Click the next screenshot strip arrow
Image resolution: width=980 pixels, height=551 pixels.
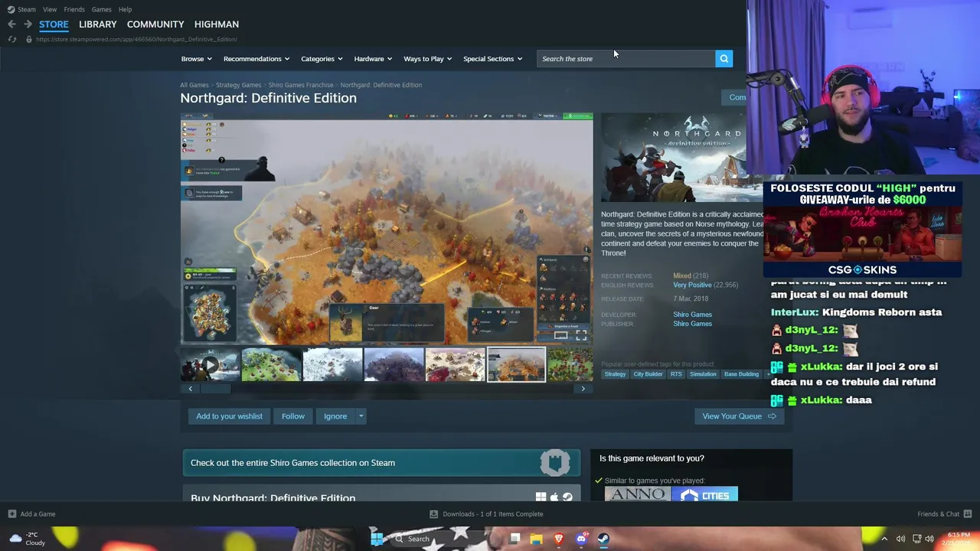tap(583, 389)
